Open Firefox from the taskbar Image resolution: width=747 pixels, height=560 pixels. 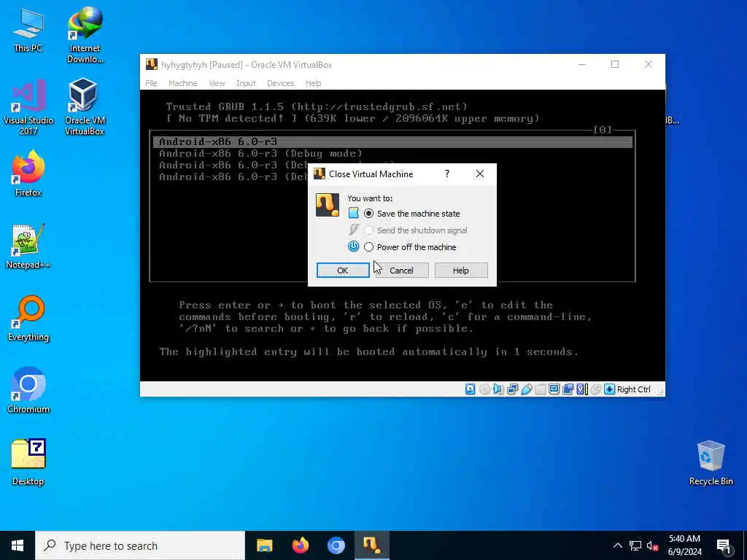point(300,545)
